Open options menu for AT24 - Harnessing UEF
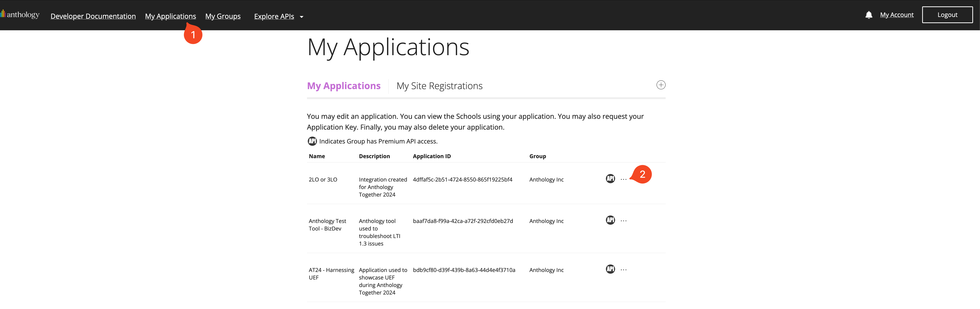The image size is (980, 309). click(x=623, y=270)
